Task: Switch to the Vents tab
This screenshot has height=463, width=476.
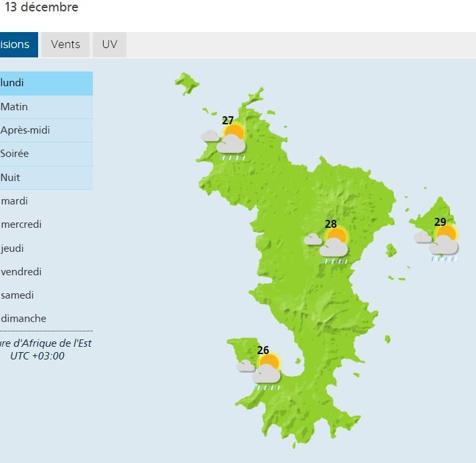Action: click(66, 45)
